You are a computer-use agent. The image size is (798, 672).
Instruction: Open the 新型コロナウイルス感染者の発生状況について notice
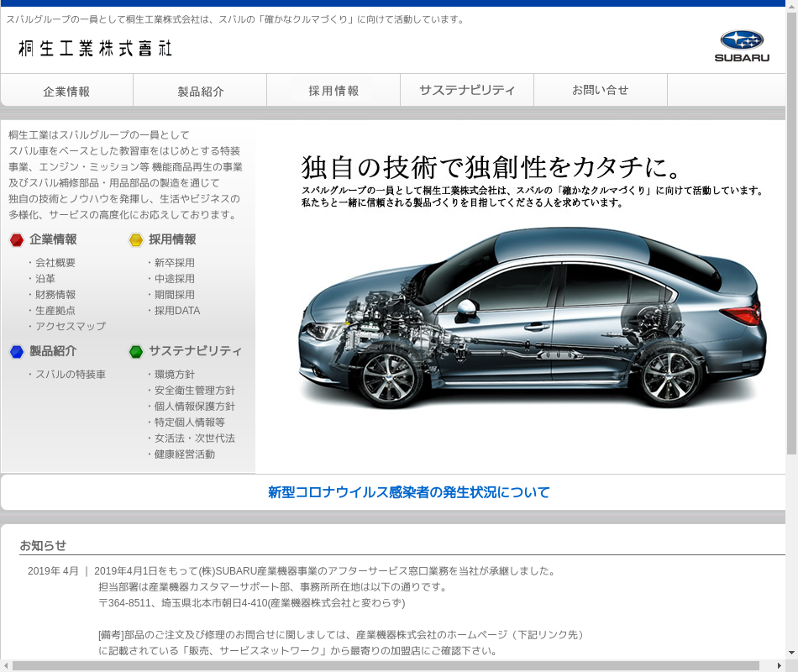point(408,492)
